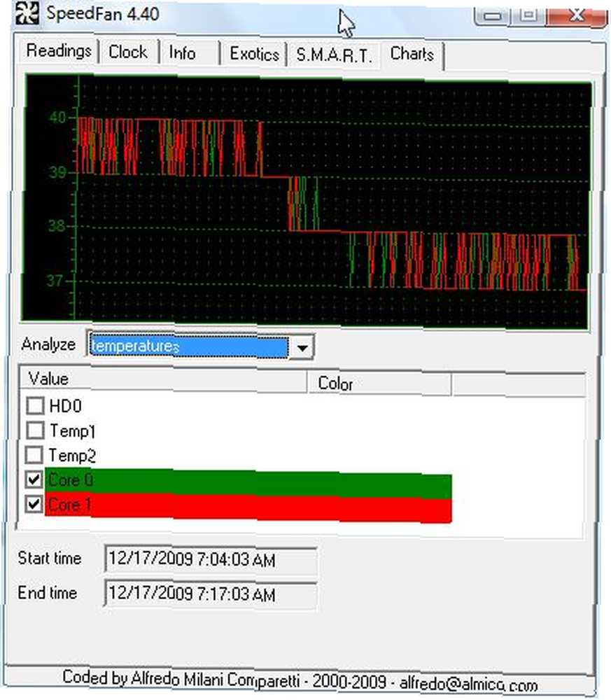Open the Analyze dropdown arrow
Screen dimensions: 611x700
(x=302, y=347)
